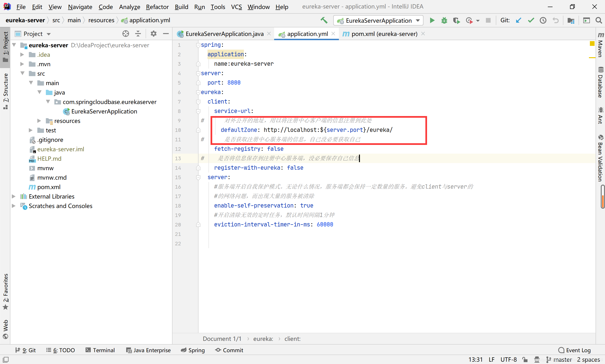Open the Terminal tool window

pos(100,350)
